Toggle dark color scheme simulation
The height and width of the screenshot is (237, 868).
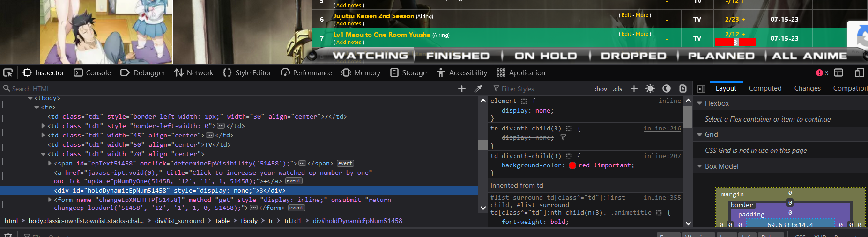667,88
